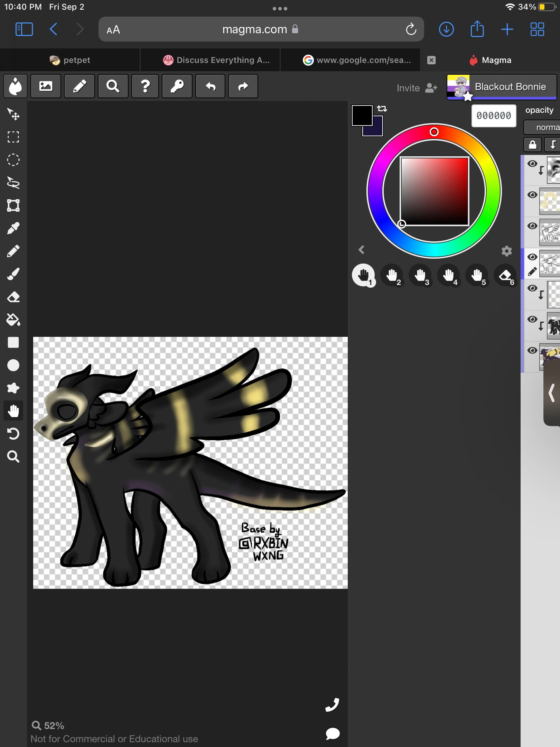
Task: Select the Star shape tool
Action: (x=14, y=388)
